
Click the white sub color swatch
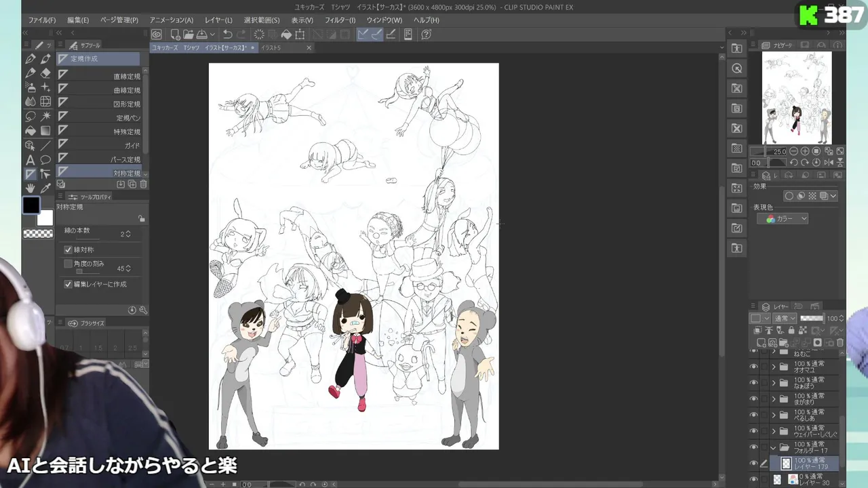point(45,218)
